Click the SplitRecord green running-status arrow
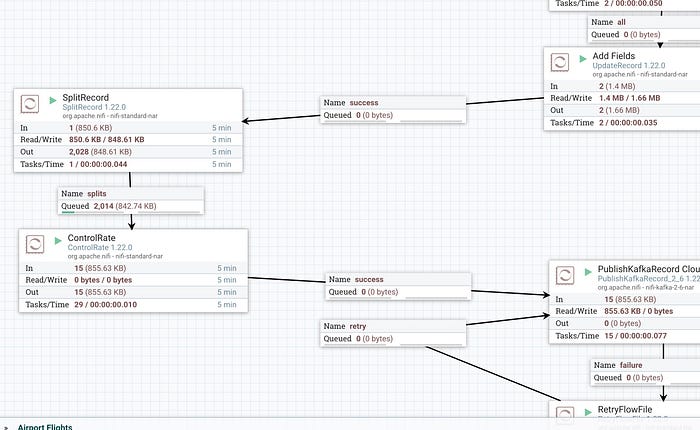 (x=53, y=100)
